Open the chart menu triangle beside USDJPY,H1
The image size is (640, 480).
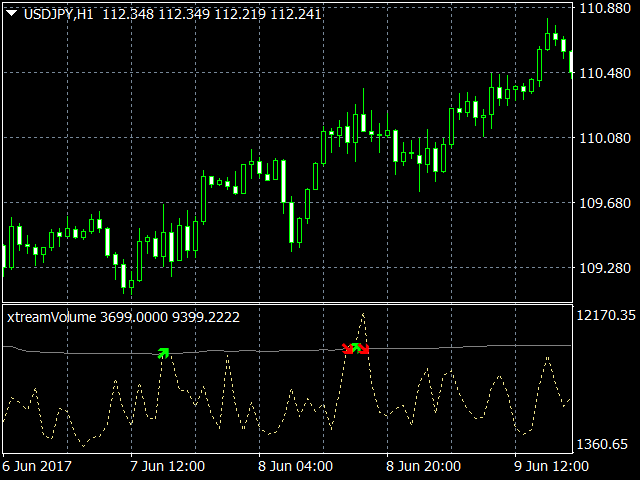(x=11, y=14)
